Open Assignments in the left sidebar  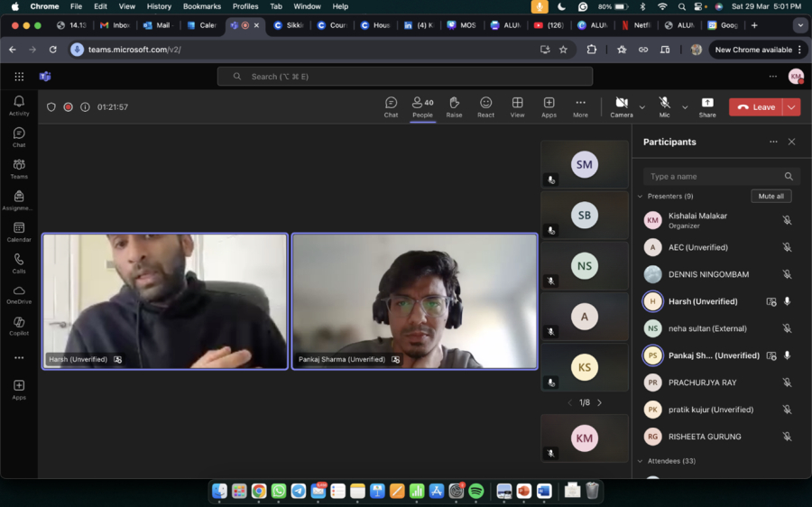pyautogui.click(x=19, y=200)
